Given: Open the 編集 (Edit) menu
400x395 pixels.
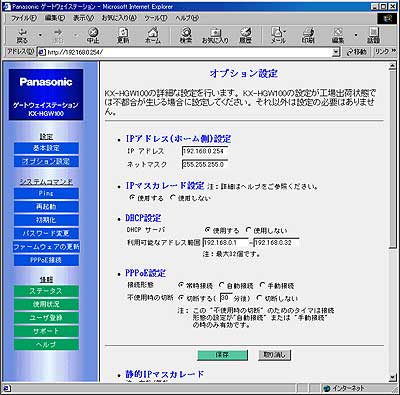Looking at the screenshot, I should [55, 18].
